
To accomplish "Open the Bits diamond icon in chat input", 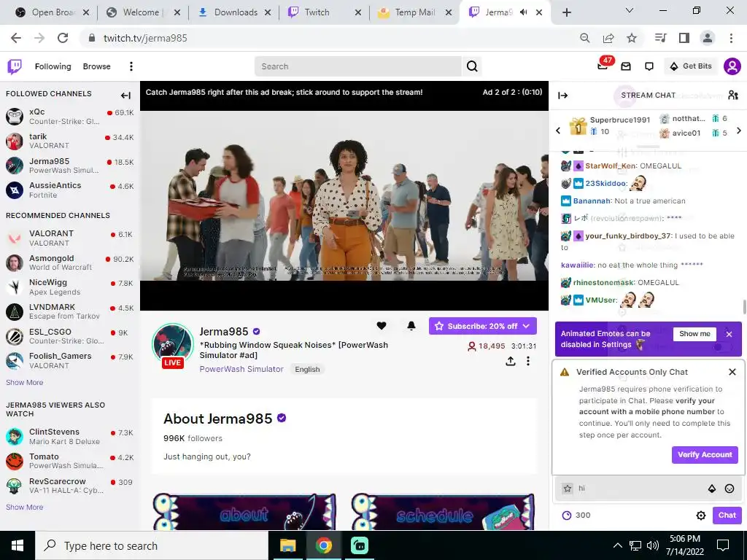I will coord(712,488).
